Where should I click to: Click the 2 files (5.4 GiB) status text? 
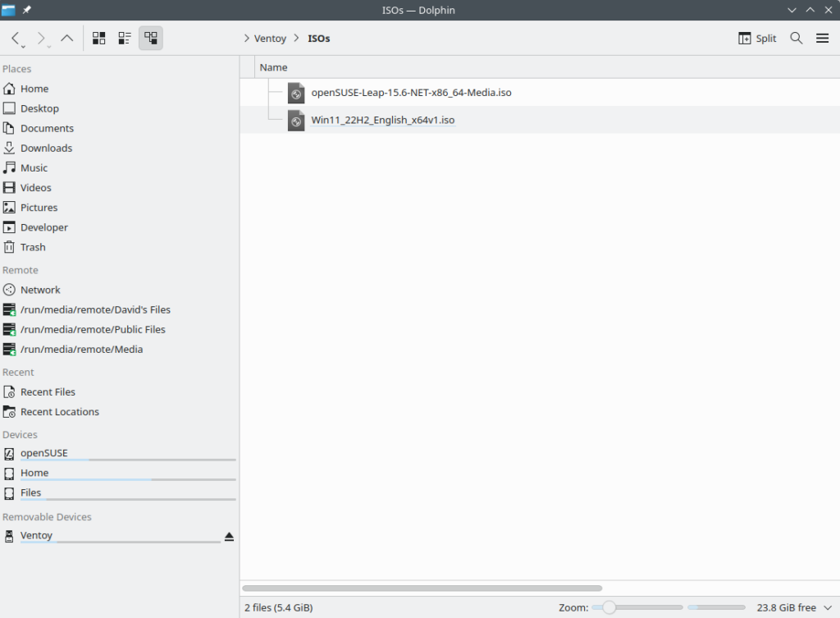tap(279, 608)
